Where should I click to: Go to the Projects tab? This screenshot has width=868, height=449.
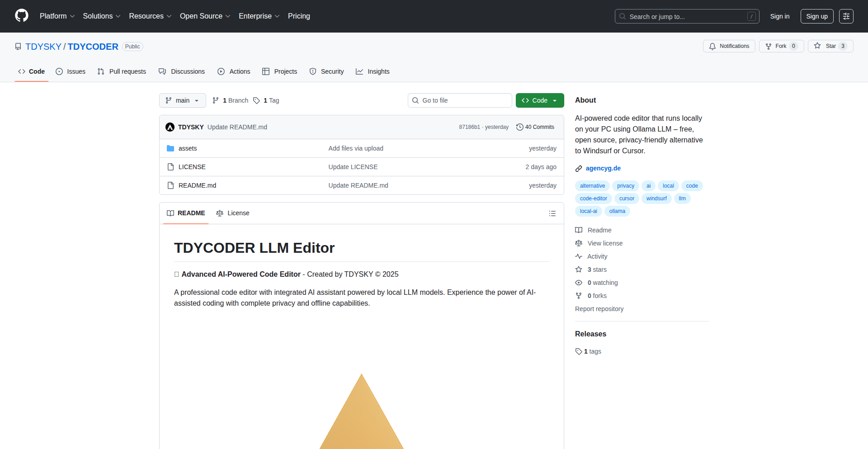[x=280, y=71]
